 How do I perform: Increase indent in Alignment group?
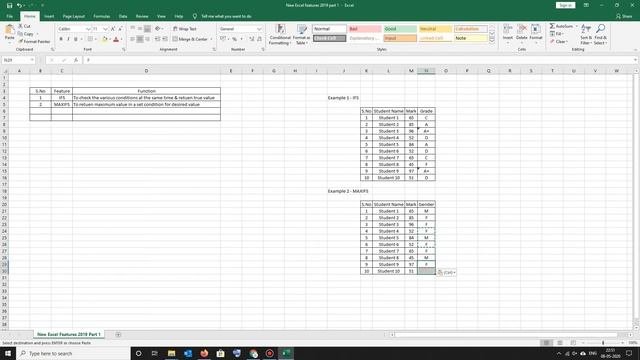pos(165,39)
